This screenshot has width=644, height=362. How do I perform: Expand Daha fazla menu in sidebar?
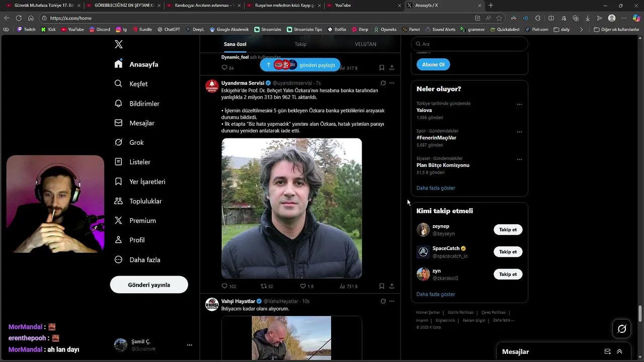tap(137, 260)
